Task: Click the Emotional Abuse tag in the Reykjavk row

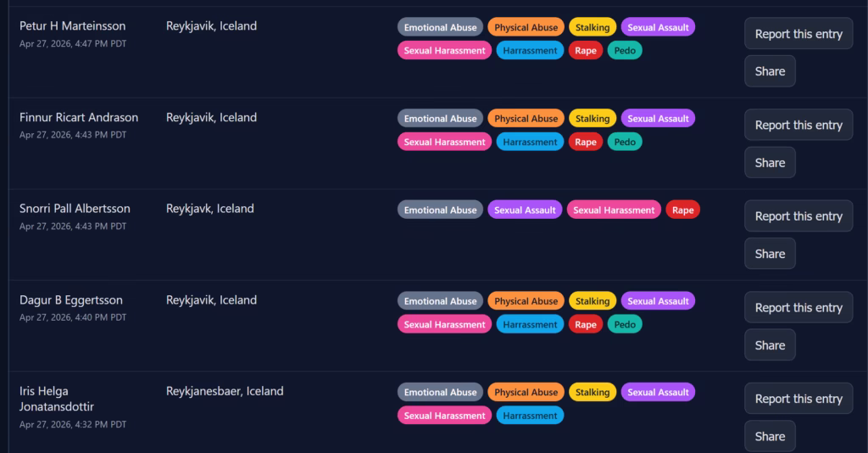Action: click(440, 210)
